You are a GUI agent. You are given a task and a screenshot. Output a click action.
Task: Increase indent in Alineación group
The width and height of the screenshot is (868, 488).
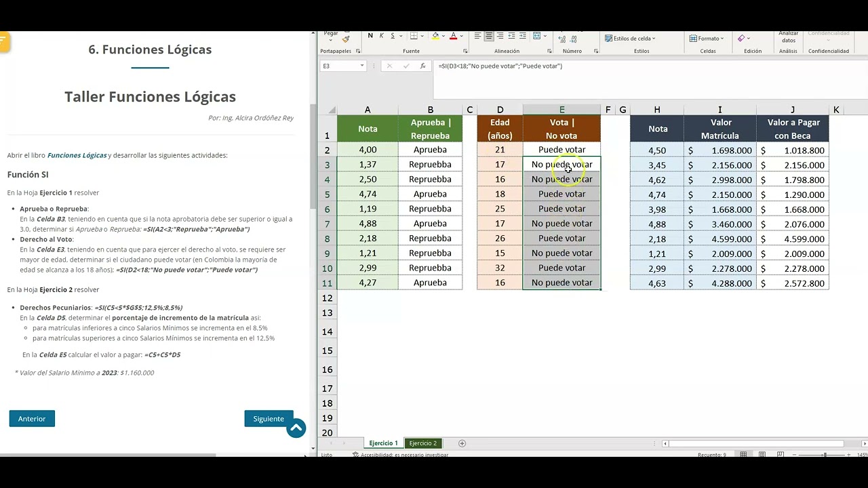[523, 36]
